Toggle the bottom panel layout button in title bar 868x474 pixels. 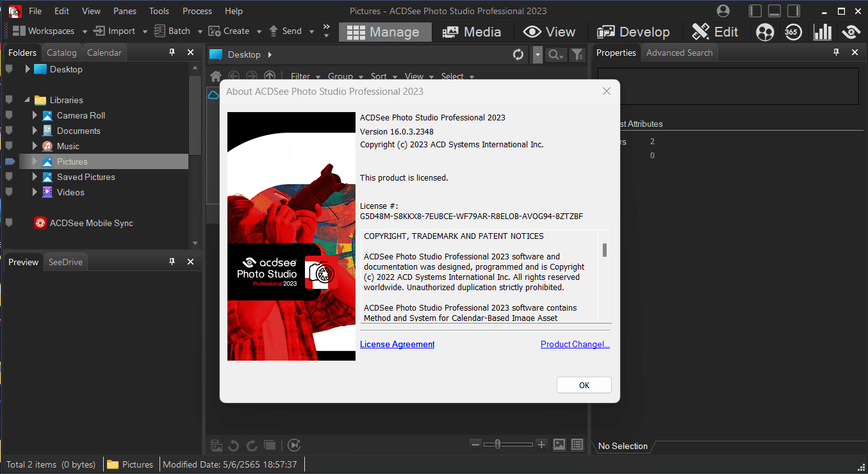click(x=774, y=11)
